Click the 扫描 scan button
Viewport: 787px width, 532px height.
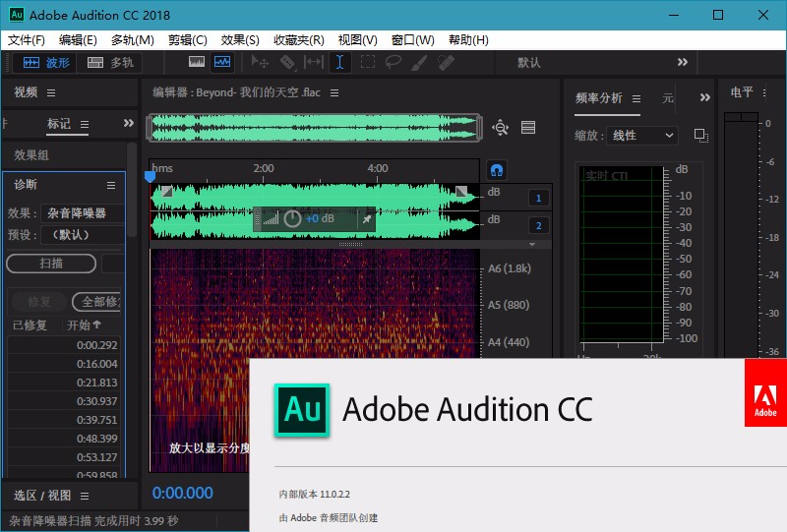(51, 264)
